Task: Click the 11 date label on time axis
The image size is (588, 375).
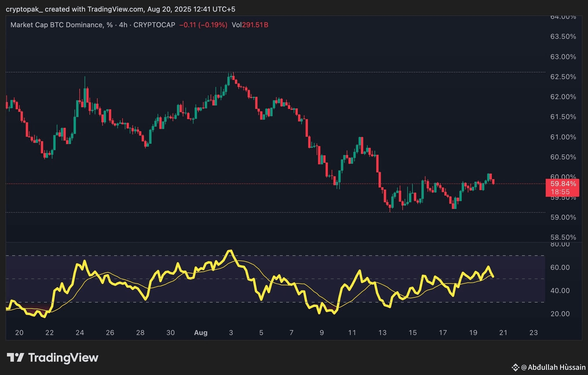Action: 352,333
